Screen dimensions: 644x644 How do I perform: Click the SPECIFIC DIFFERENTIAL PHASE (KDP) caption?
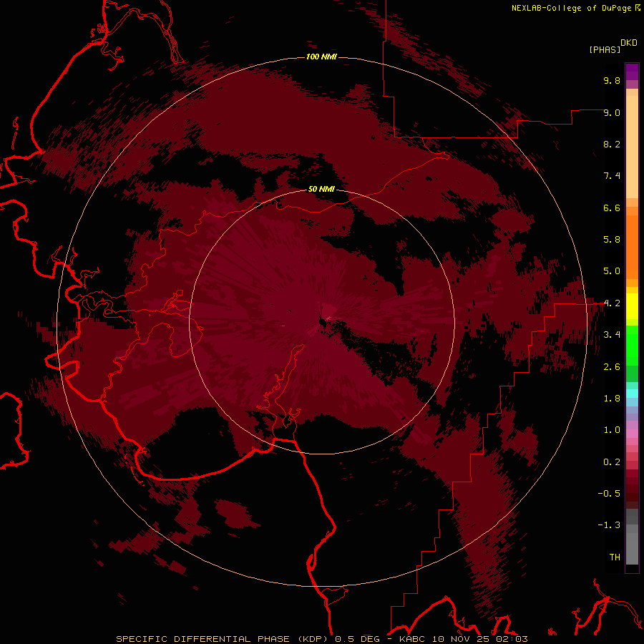[x=222, y=639]
